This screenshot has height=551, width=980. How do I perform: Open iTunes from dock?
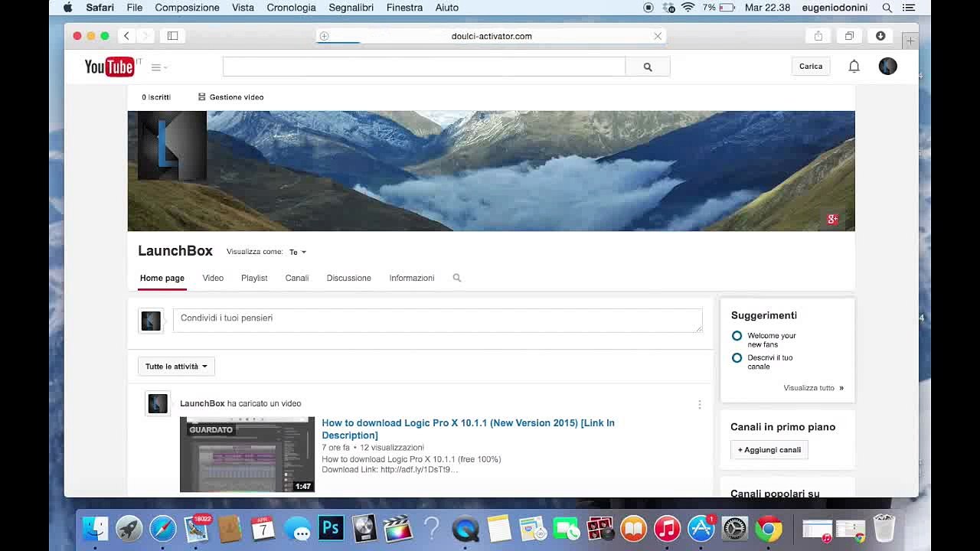point(667,528)
